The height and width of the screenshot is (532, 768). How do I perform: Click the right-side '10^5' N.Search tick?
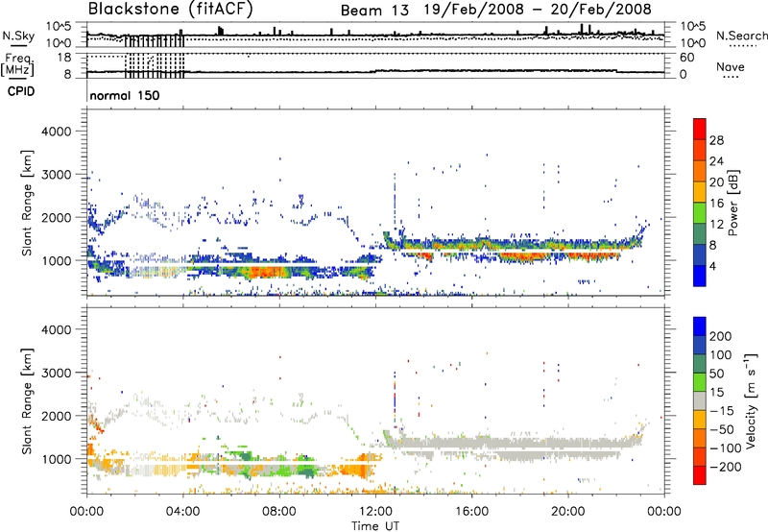pyautogui.click(x=693, y=27)
